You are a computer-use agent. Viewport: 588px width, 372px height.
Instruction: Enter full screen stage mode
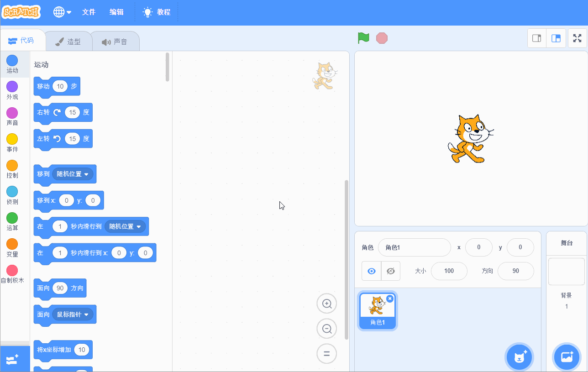pos(577,38)
